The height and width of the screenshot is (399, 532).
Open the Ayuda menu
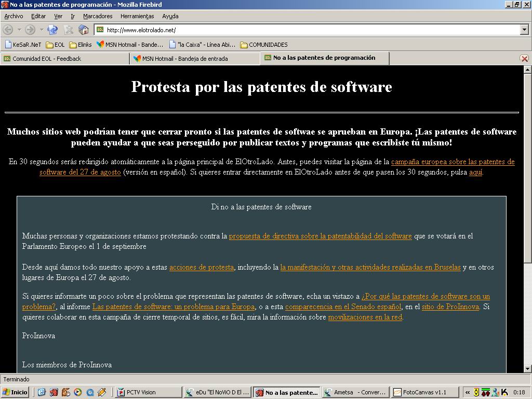(170, 16)
